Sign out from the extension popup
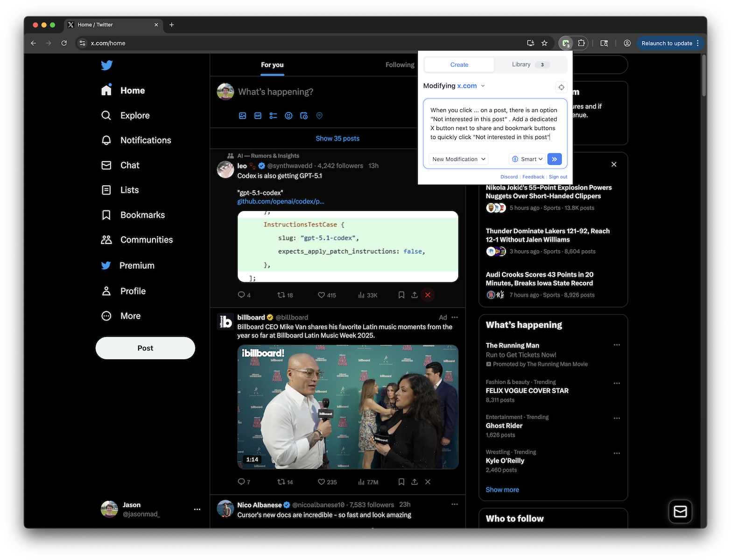The width and height of the screenshot is (731, 560). pos(557,176)
